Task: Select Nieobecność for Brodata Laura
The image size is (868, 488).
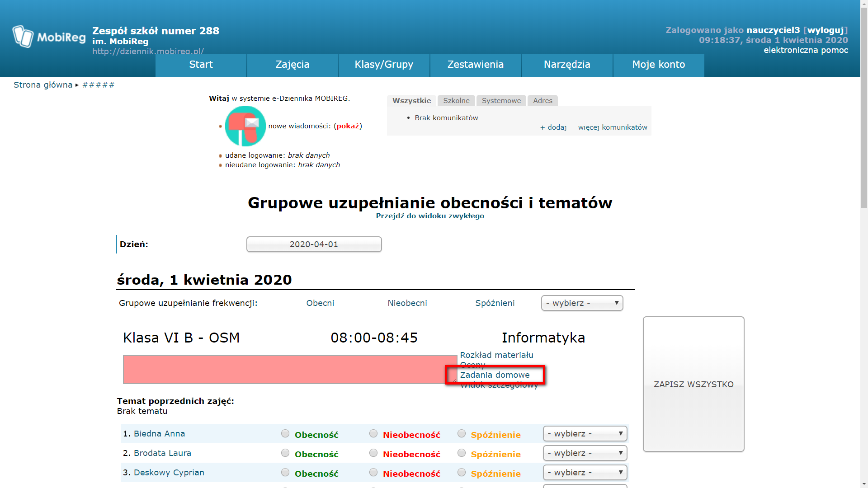Action: (373, 453)
